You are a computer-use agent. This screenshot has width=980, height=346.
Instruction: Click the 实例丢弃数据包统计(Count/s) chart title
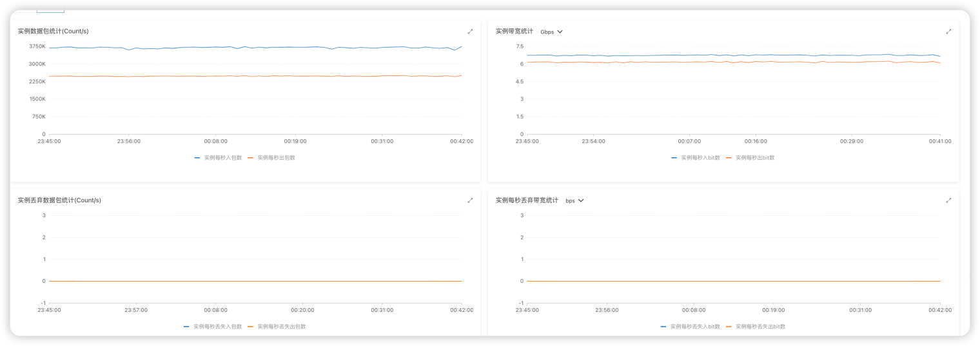(x=59, y=200)
